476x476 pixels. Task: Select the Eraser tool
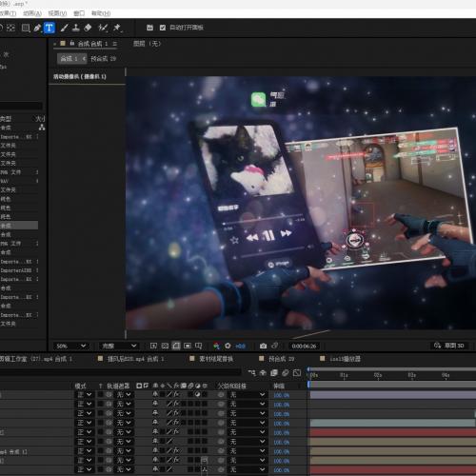coord(88,28)
